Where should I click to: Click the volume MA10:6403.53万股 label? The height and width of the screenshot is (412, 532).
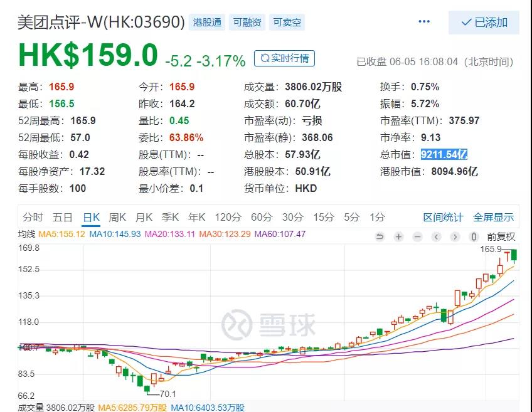coord(208,407)
